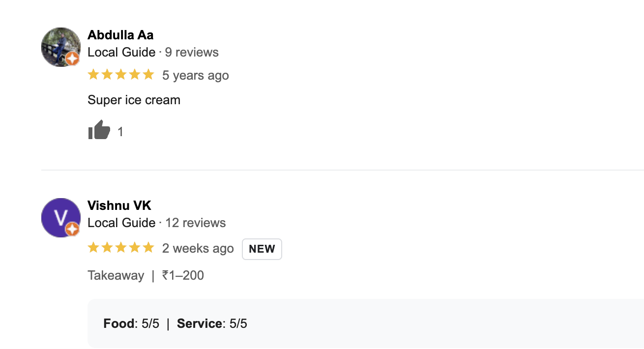Click the first star in Abdulla Aa's rating
The image size is (644, 349).
93,75
